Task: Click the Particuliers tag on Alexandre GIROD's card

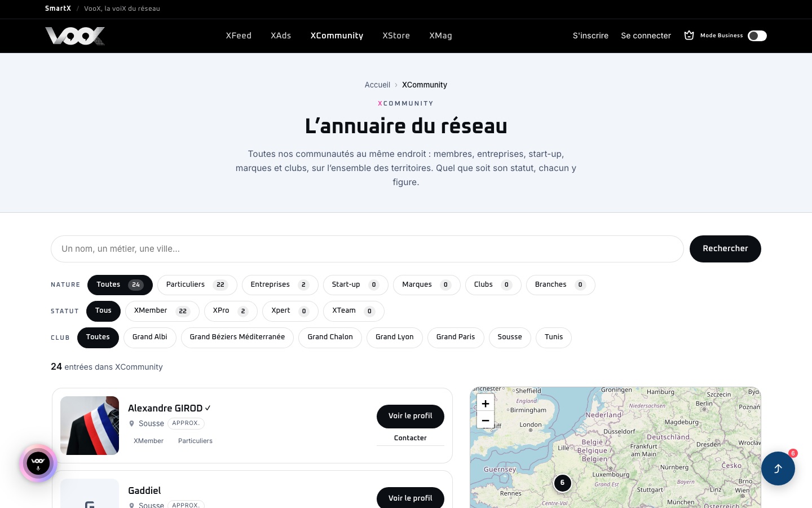Action: tap(195, 441)
